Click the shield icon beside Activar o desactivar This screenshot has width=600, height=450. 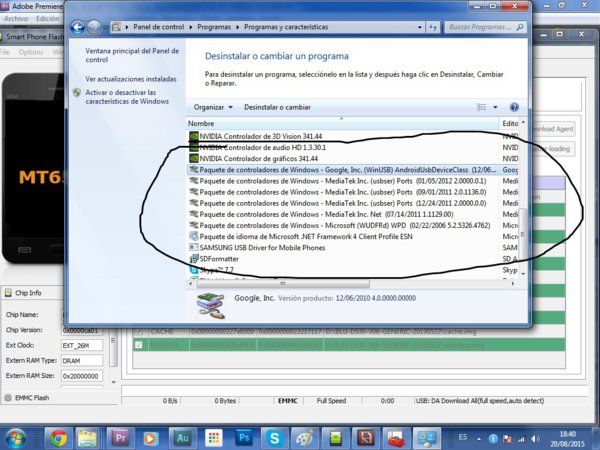(77, 93)
